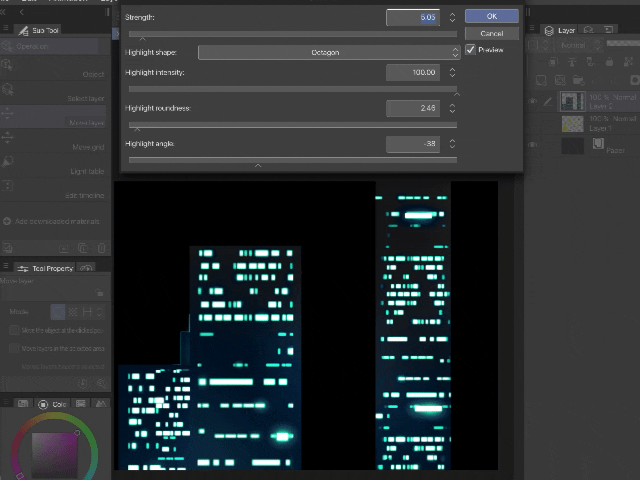Switch to the Layer panel tab
Screen dimensions: 640x480
coord(561,30)
